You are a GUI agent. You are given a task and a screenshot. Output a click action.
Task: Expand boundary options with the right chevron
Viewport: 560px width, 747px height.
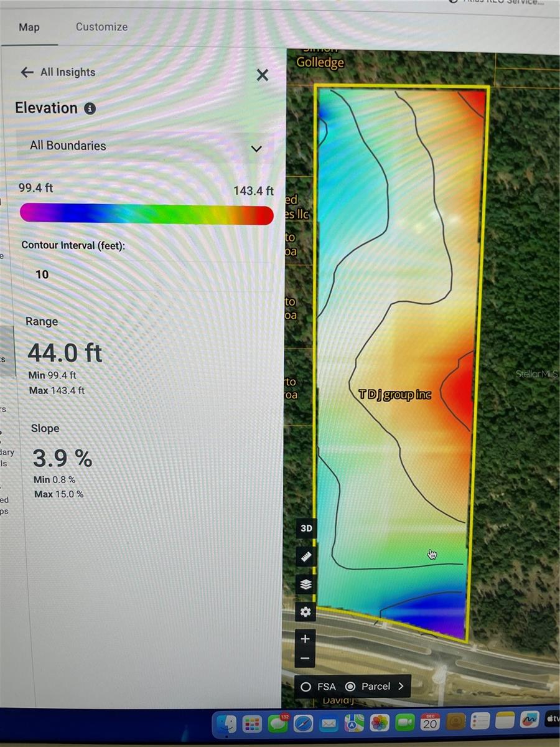pos(401,686)
